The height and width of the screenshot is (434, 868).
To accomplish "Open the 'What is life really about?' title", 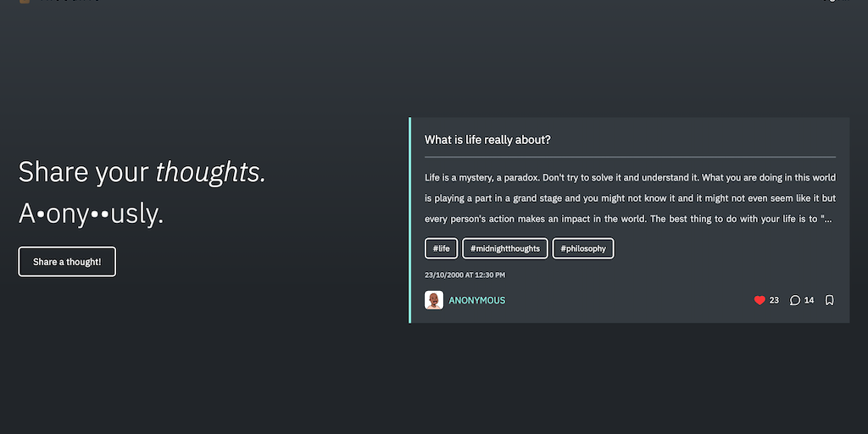I will [x=487, y=140].
